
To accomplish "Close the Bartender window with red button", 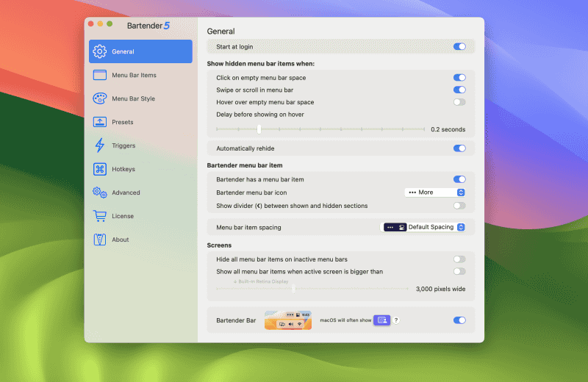I will (x=90, y=24).
